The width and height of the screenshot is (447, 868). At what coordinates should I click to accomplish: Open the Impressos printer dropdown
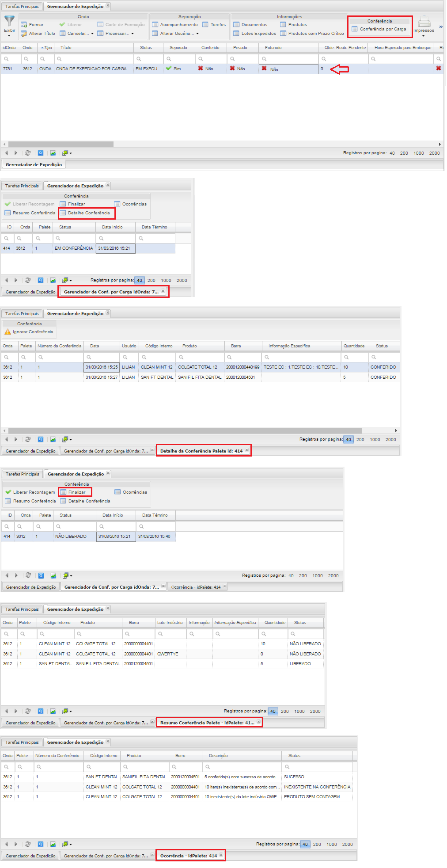(x=424, y=27)
